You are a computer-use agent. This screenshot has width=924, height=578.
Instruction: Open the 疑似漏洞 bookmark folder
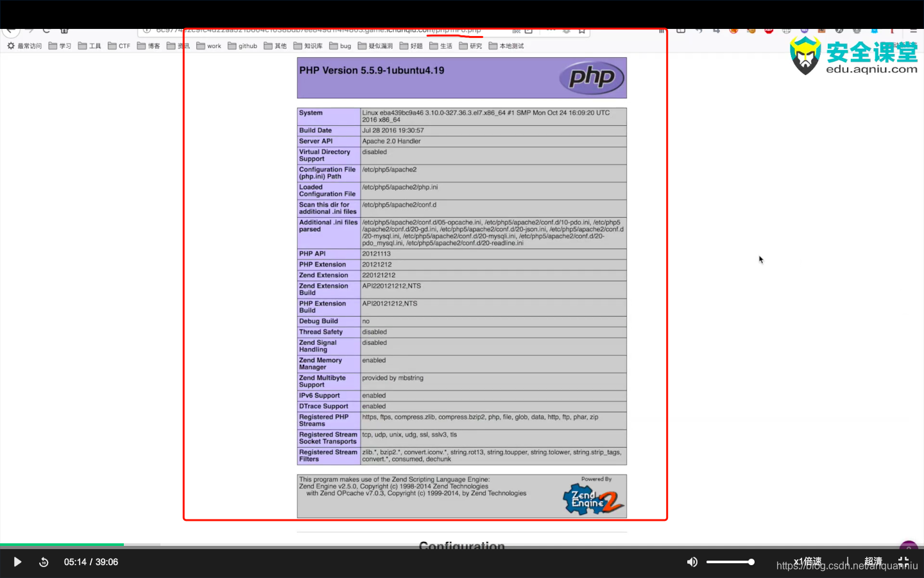375,46
